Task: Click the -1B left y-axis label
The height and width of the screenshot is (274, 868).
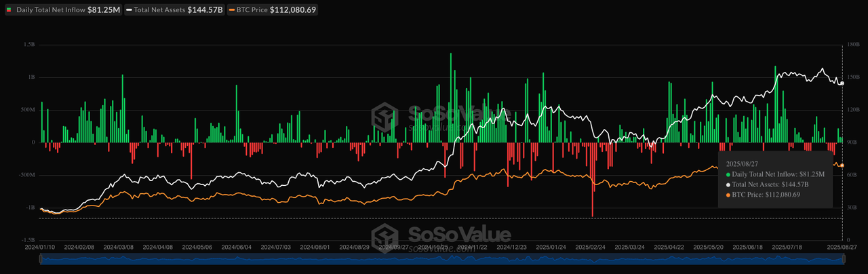Action: 30,208
